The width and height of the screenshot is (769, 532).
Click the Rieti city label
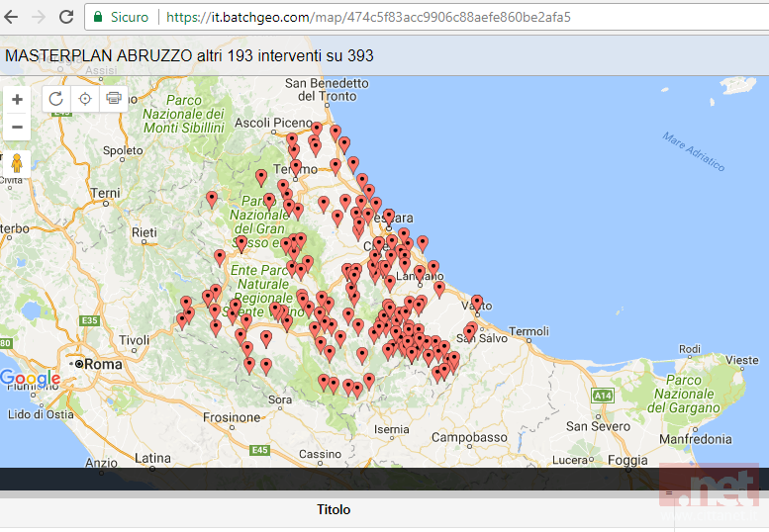pyautogui.click(x=144, y=232)
